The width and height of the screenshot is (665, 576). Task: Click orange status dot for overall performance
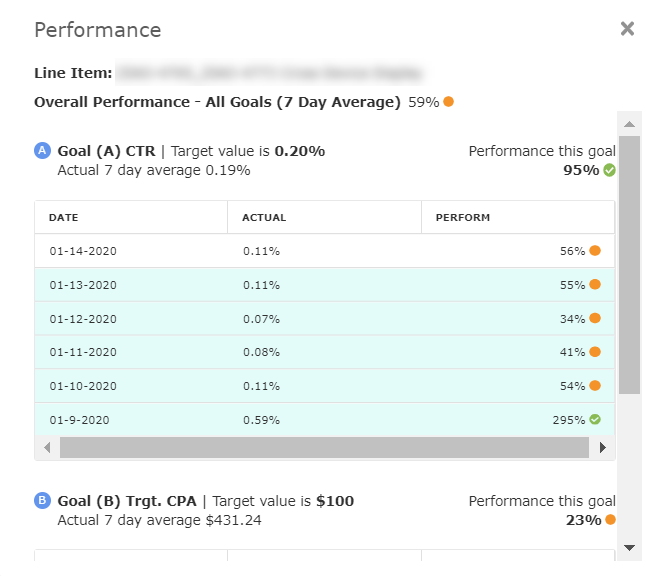449,102
